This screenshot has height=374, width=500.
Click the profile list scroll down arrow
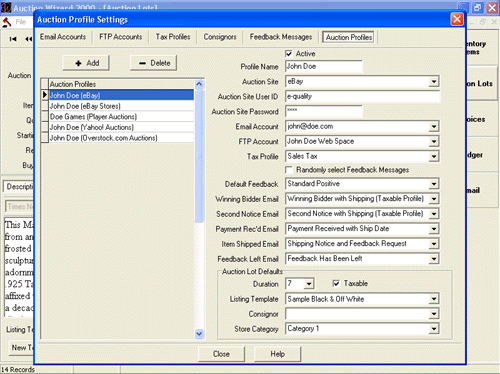[x=199, y=333]
